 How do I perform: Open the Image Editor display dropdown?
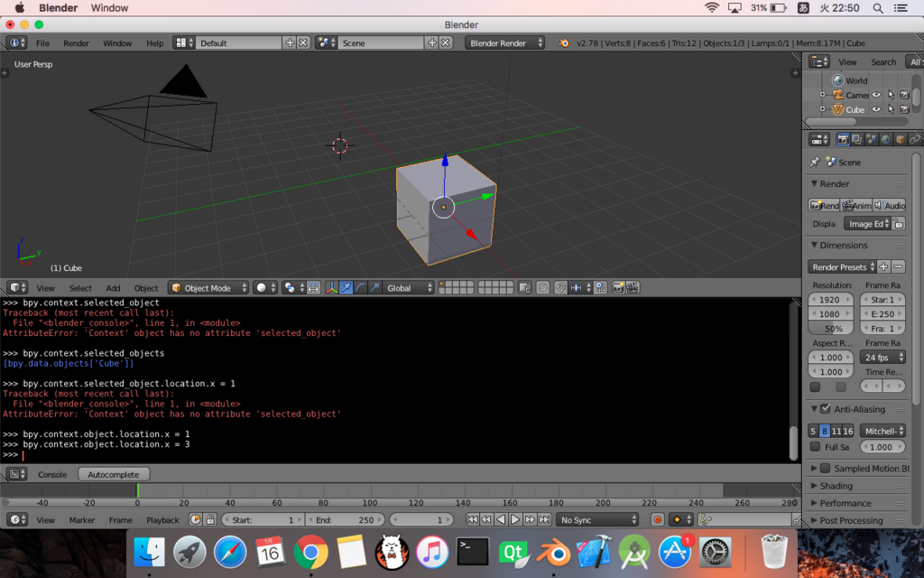coord(867,224)
